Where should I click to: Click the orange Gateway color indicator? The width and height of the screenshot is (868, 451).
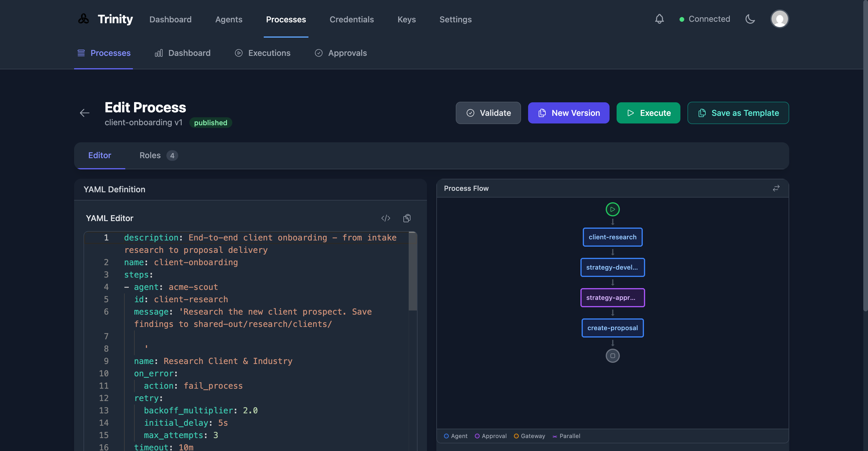(x=516, y=436)
